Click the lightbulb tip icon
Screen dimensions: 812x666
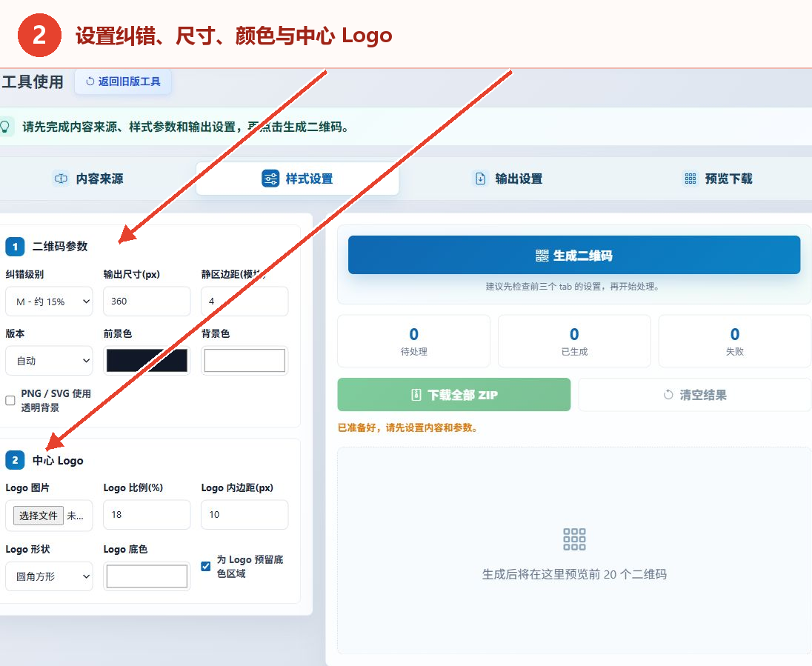5,127
